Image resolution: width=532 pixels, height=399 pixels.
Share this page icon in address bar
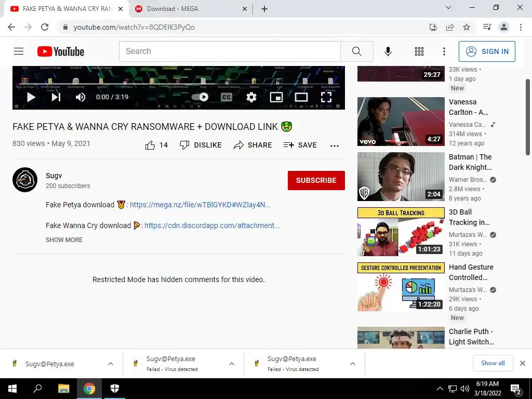450,27
